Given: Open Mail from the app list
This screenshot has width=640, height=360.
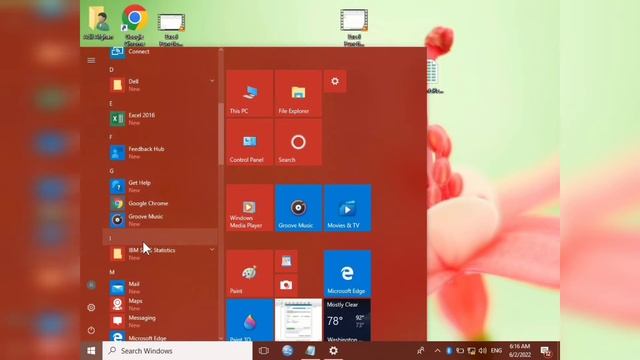Looking at the screenshot, I should (160, 287).
